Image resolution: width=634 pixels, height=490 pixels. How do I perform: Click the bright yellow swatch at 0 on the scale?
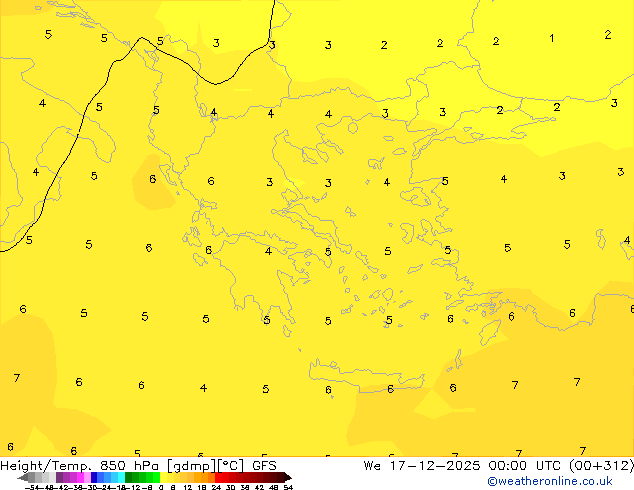pyautogui.click(x=163, y=477)
